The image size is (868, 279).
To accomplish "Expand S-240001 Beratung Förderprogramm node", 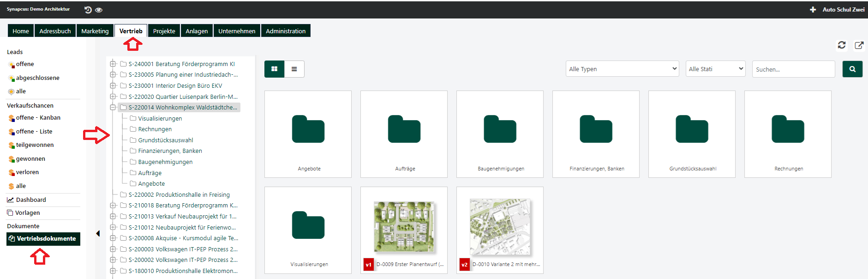I will click(x=113, y=64).
